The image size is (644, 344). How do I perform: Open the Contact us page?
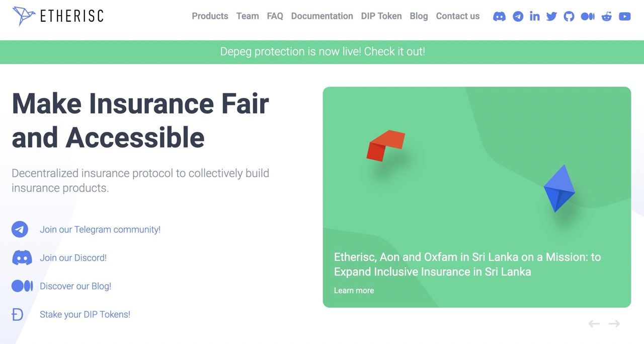457,16
